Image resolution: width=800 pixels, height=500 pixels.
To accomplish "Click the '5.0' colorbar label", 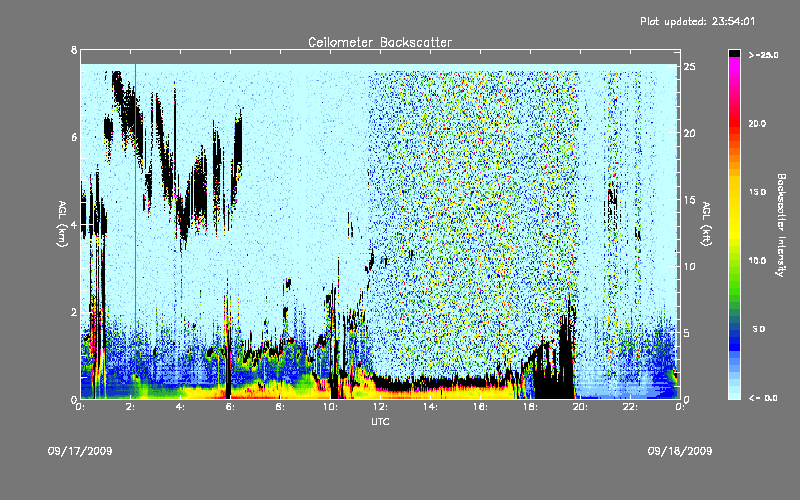I will point(759,329).
